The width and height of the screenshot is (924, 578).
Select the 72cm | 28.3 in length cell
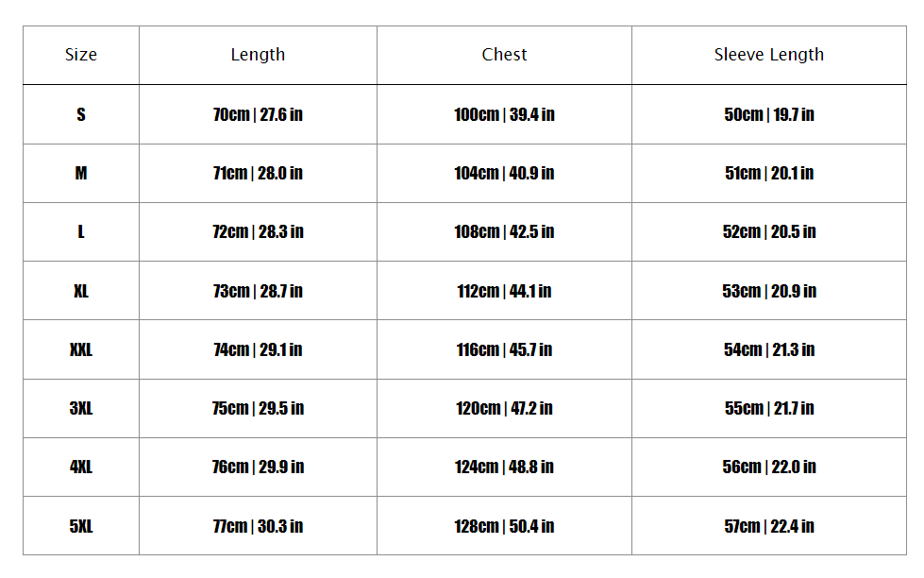[x=258, y=231]
